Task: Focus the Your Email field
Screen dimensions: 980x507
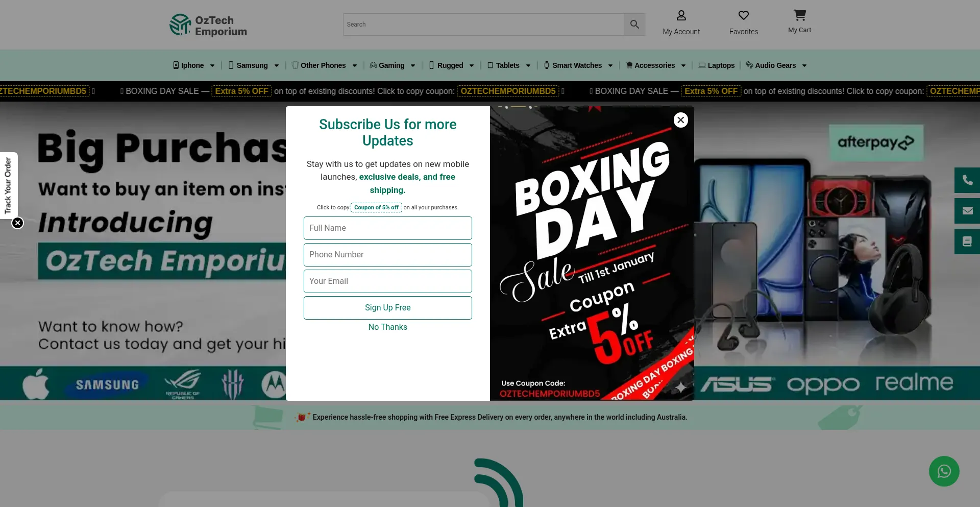Action: pos(387,281)
